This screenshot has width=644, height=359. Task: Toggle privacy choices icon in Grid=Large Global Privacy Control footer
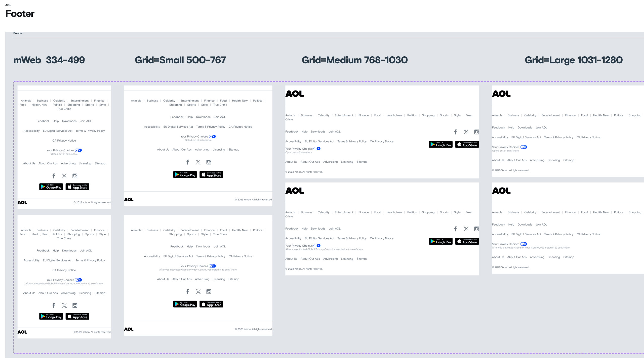pos(524,244)
